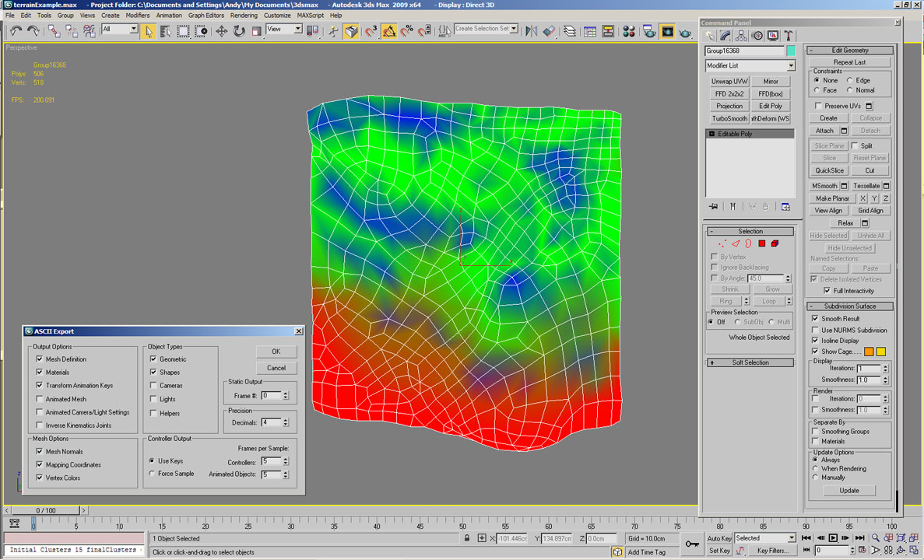Activate the Angle Snap toggle icon
This screenshot has height=560, width=924.
point(389,31)
